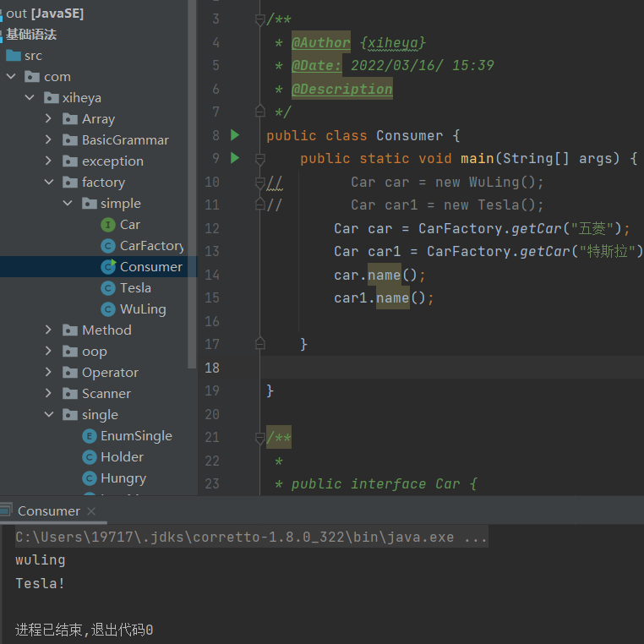Click line number 12 in gutter
The height and width of the screenshot is (644, 644).
click(x=212, y=228)
